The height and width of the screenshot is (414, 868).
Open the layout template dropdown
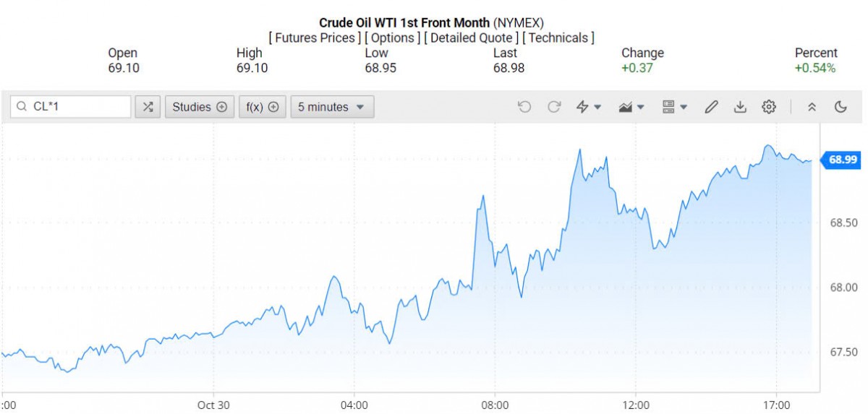point(674,107)
